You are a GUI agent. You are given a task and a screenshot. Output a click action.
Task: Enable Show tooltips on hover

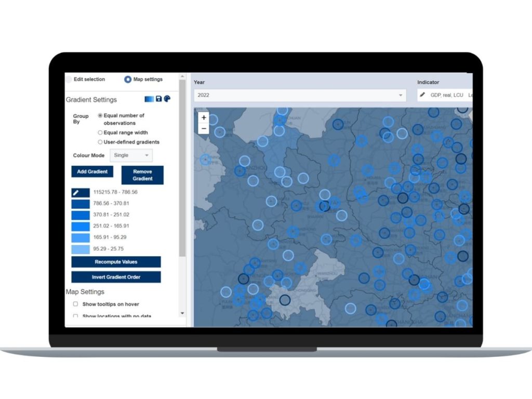tap(75, 304)
